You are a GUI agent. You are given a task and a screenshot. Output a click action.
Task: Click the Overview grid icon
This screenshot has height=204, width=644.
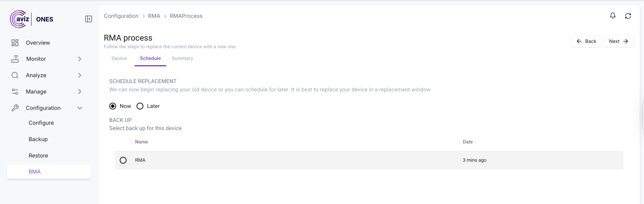15,43
